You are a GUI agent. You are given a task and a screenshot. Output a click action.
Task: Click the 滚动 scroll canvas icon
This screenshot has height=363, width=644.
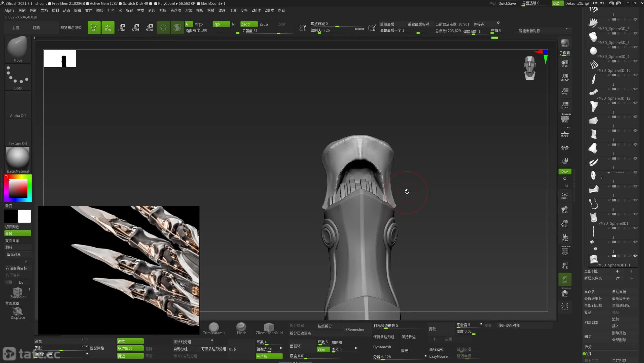(565, 64)
